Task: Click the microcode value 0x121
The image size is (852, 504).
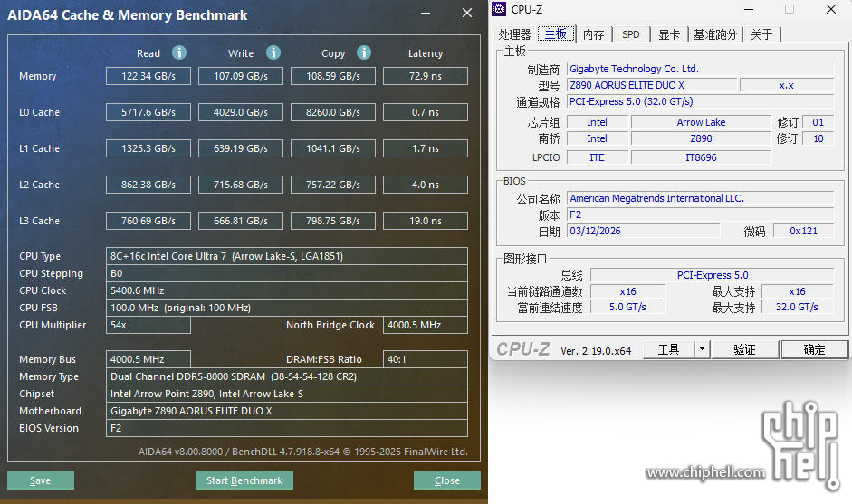Action: 803,231
